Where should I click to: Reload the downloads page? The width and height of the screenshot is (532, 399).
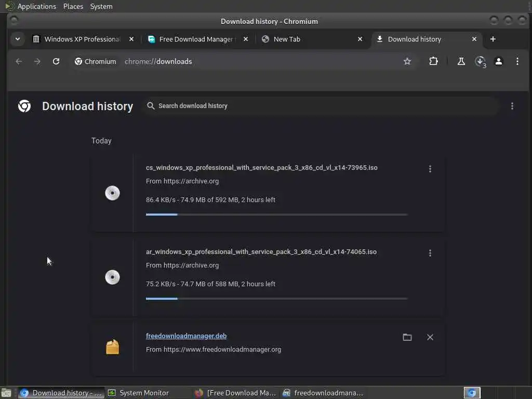tap(56, 61)
